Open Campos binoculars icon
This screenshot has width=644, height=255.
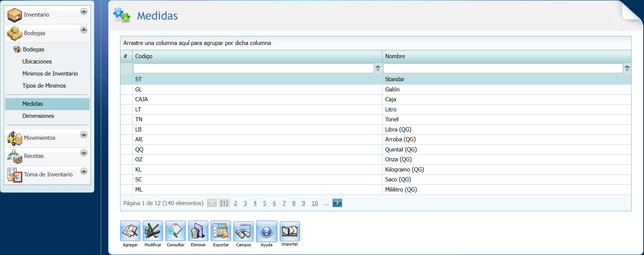243,231
